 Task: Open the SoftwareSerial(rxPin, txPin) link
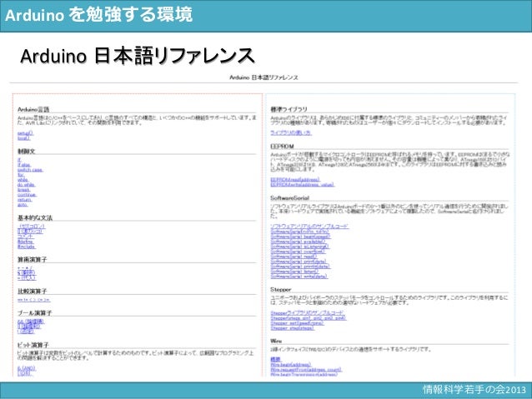point(299,232)
